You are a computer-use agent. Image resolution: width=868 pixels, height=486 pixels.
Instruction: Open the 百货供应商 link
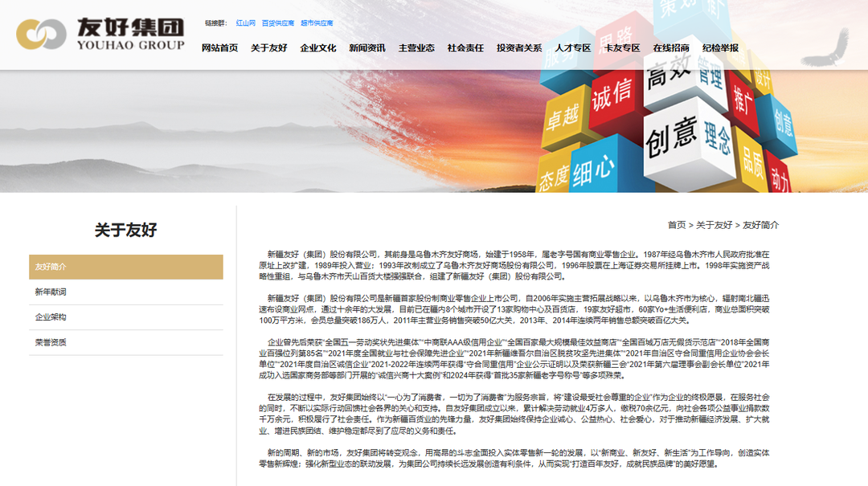[278, 23]
